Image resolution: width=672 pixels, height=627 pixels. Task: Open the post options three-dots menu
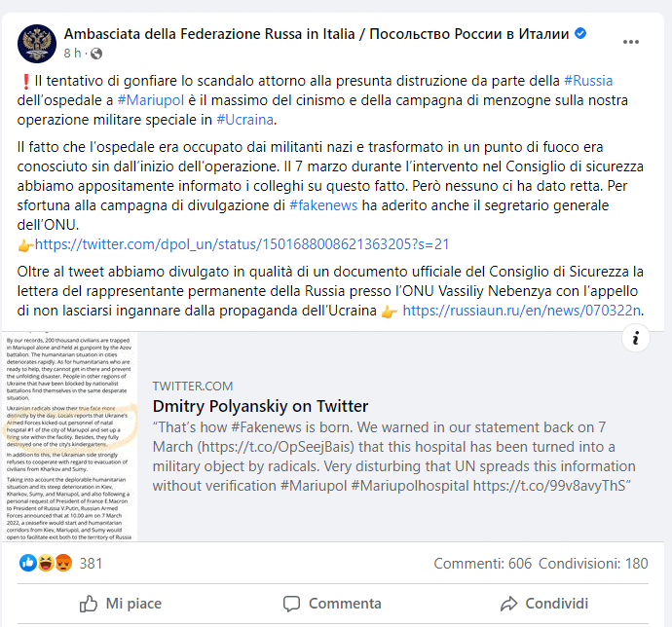632,42
